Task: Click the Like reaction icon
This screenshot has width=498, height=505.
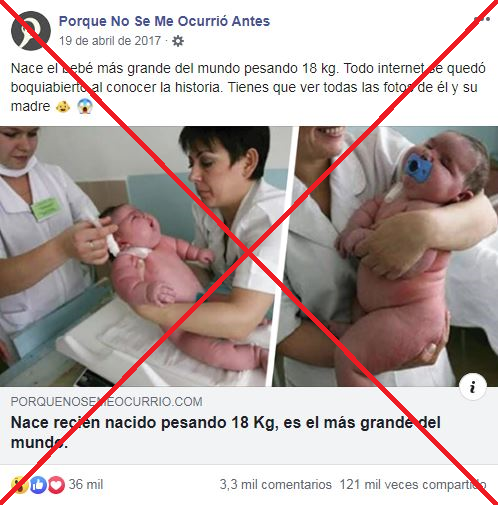Action: [x=38, y=485]
